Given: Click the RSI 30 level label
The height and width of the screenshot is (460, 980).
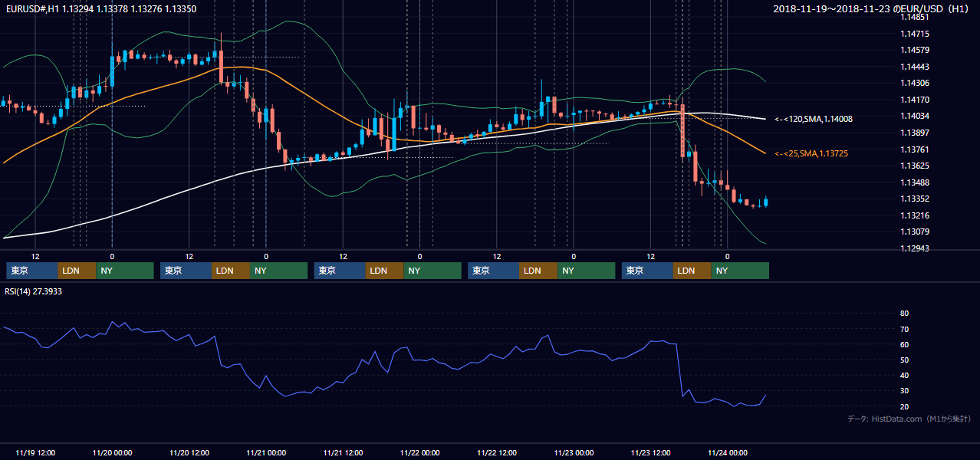Looking at the screenshot, I should tap(904, 391).
